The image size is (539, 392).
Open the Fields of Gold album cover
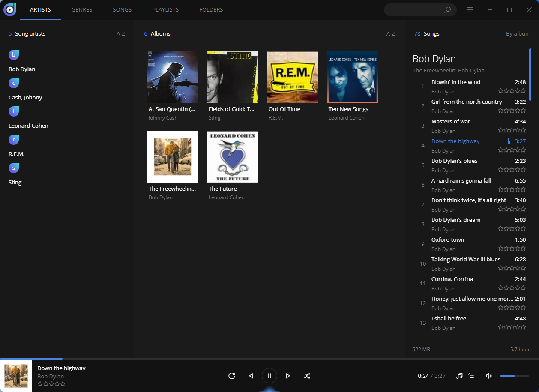point(233,77)
